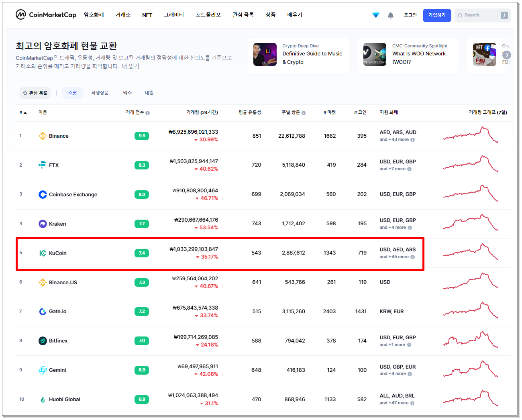Open Coinbase Exchange link
The width and height of the screenshot is (522, 420).
point(73,195)
